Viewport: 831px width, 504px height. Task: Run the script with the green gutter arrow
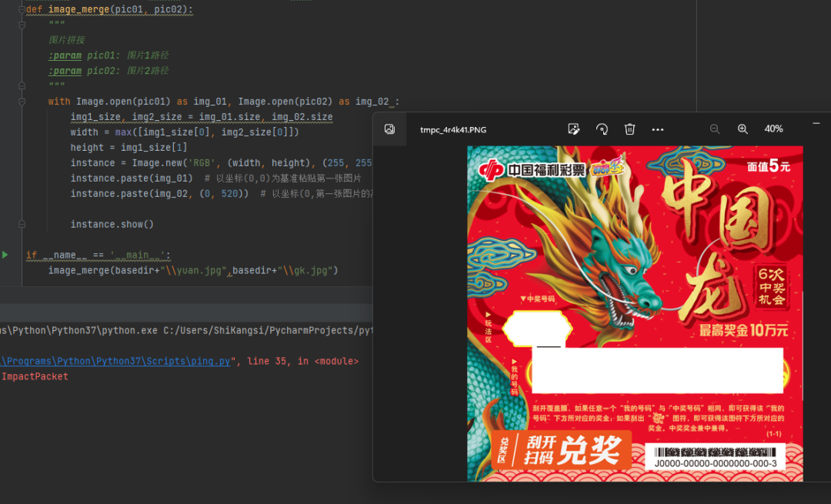[5, 255]
